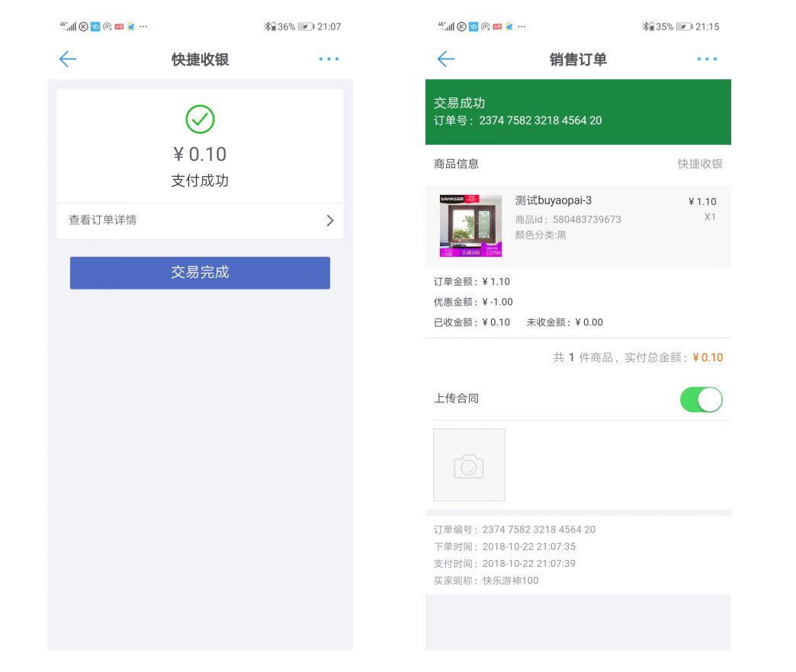Tap the 订单编号 line at the bottom

pyautogui.click(x=514, y=530)
